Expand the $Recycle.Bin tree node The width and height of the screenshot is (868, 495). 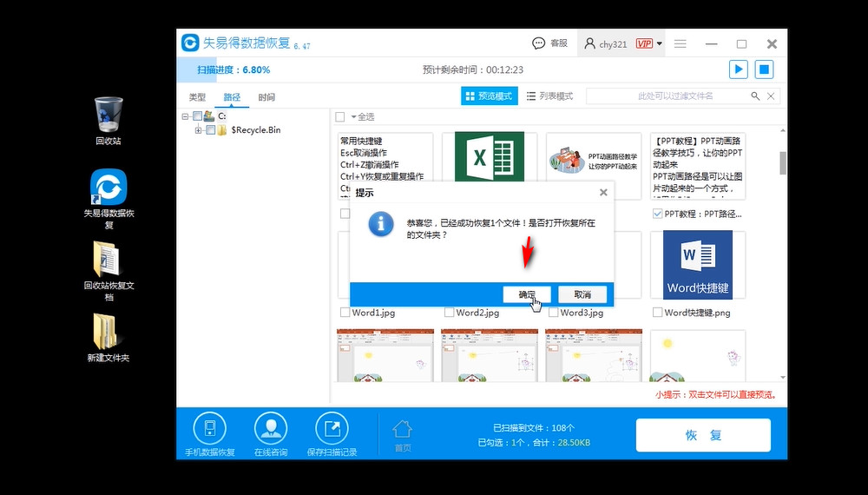198,130
